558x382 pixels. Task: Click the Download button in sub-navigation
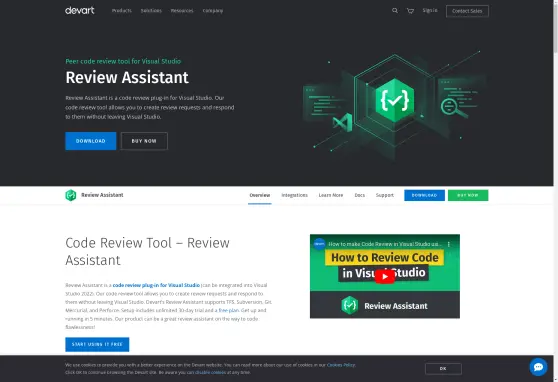click(x=424, y=195)
